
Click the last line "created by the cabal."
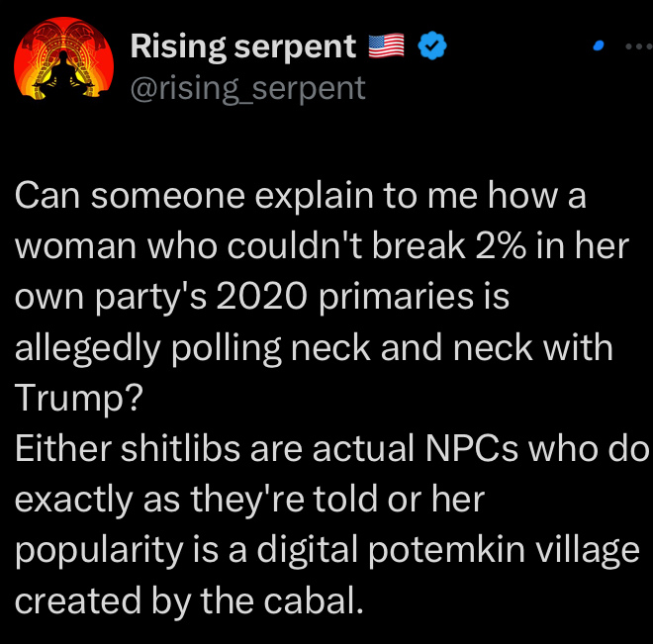[189, 601]
